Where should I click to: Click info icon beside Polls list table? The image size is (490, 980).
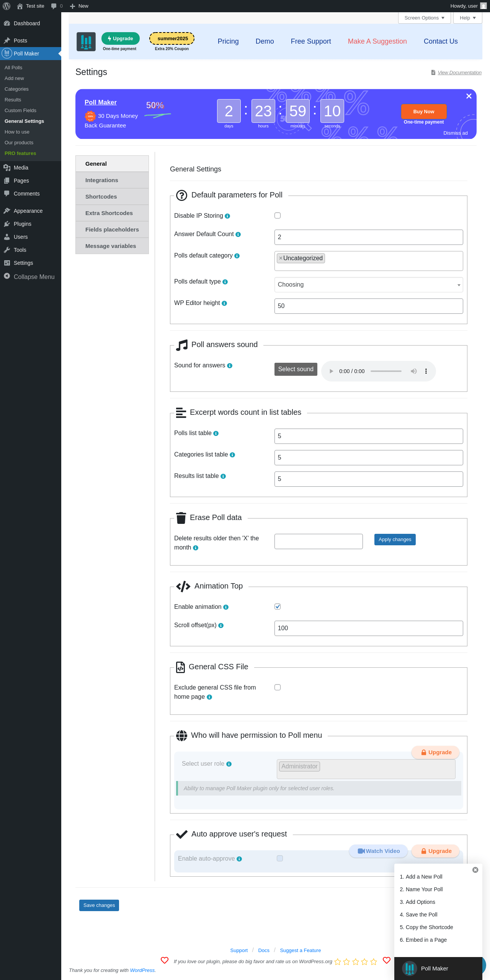coord(216,434)
